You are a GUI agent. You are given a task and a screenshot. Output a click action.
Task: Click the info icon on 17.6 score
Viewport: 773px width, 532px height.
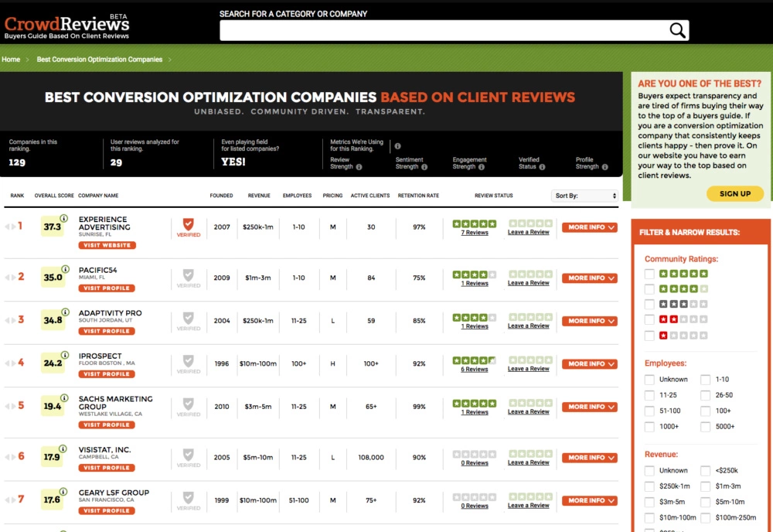click(x=63, y=491)
